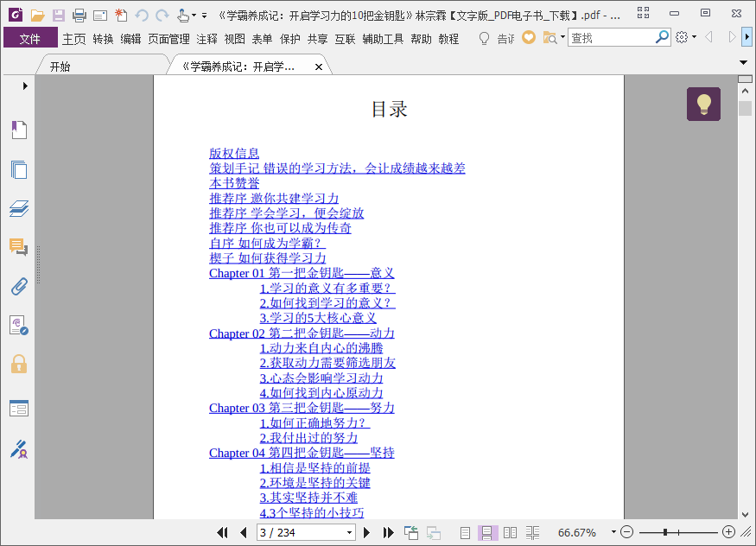
Task: Open the 注释 ribbon tab
Action: [206, 39]
